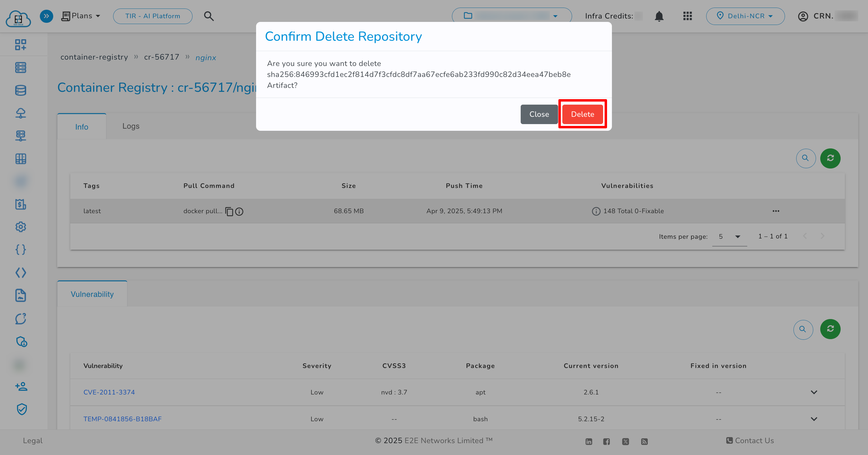Click the red Delete button in dialog
Image resolution: width=868 pixels, height=455 pixels.
(582, 114)
